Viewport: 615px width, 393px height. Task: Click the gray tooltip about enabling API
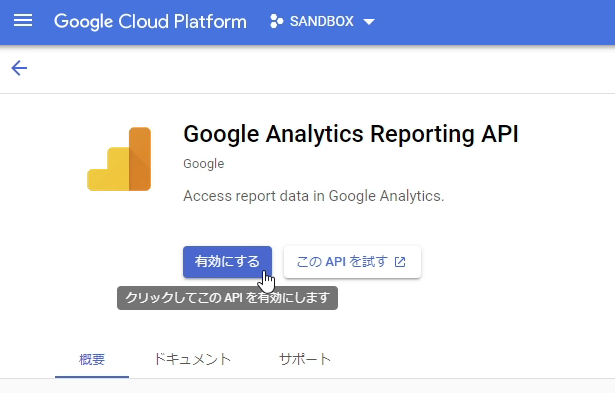coord(227,298)
